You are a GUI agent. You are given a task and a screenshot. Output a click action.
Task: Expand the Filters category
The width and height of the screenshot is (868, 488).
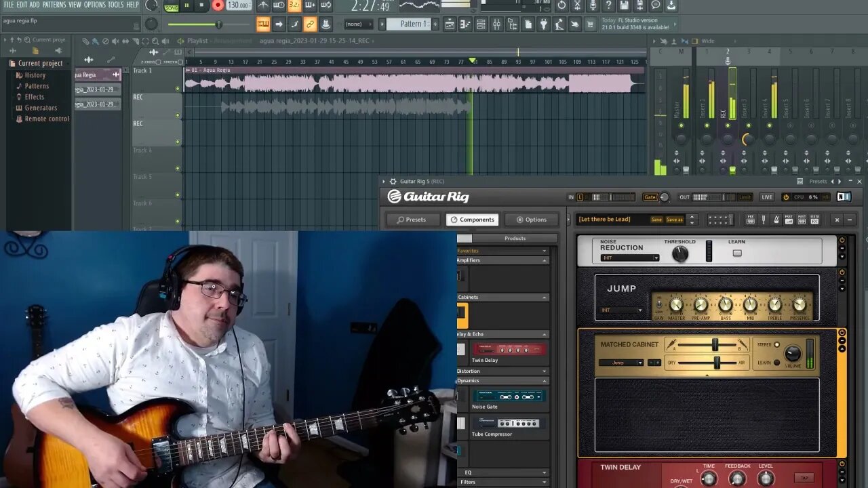pos(502,482)
